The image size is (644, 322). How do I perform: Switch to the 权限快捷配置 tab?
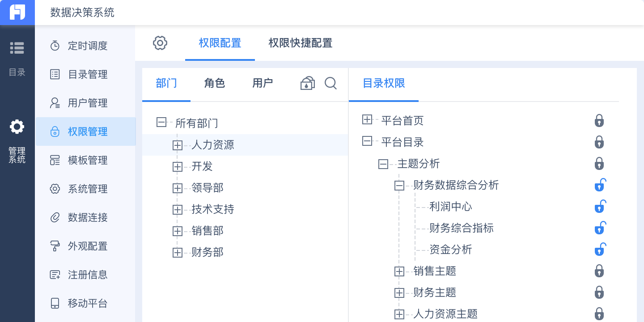click(x=300, y=43)
